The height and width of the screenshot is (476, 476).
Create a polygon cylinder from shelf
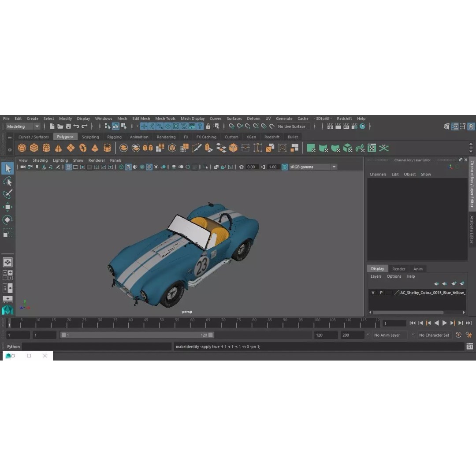46,148
